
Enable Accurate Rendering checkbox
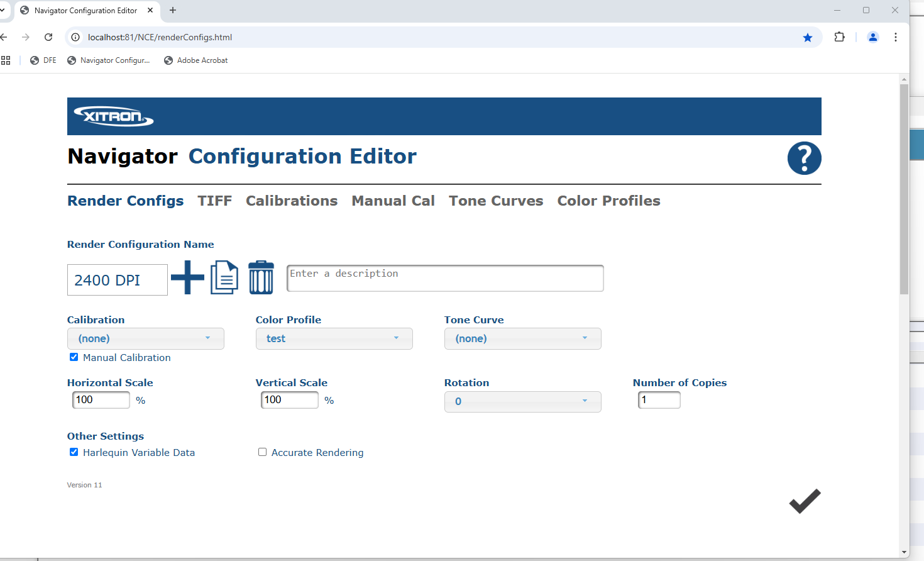(262, 452)
